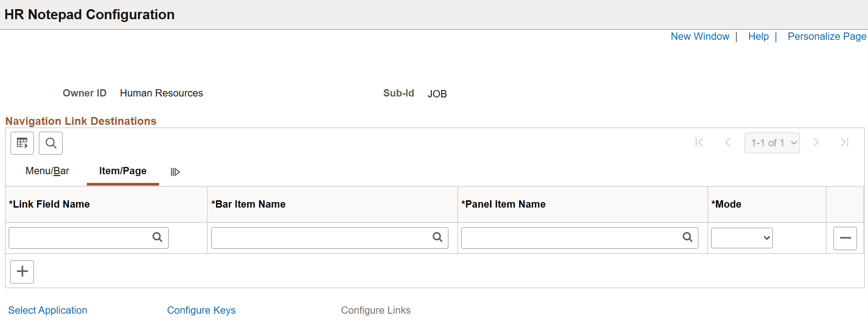868x321 pixels.
Task: Open lookup for Link Field Name
Action: pos(157,237)
